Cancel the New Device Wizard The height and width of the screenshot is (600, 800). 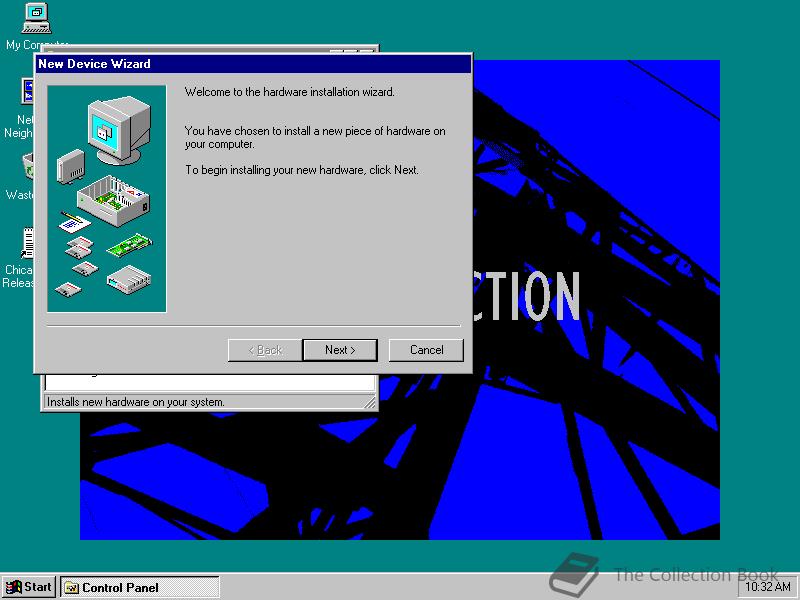[x=426, y=350]
